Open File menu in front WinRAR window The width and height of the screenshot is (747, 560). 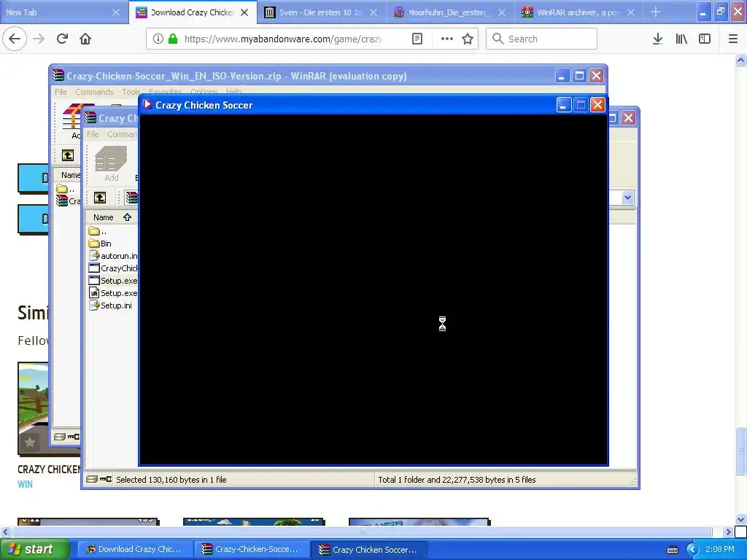point(93,134)
